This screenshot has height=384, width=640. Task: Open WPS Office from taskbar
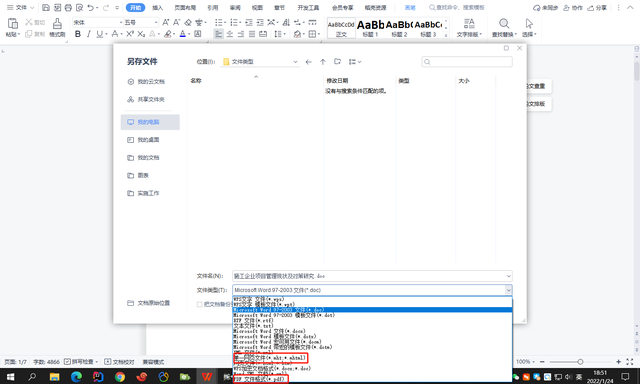pyautogui.click(x=207, y=376)
